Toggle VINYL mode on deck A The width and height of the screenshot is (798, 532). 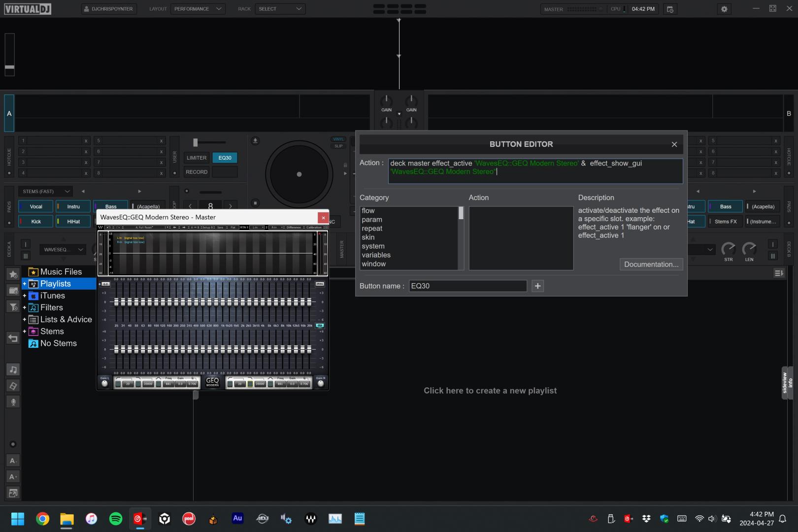[338, 139]
